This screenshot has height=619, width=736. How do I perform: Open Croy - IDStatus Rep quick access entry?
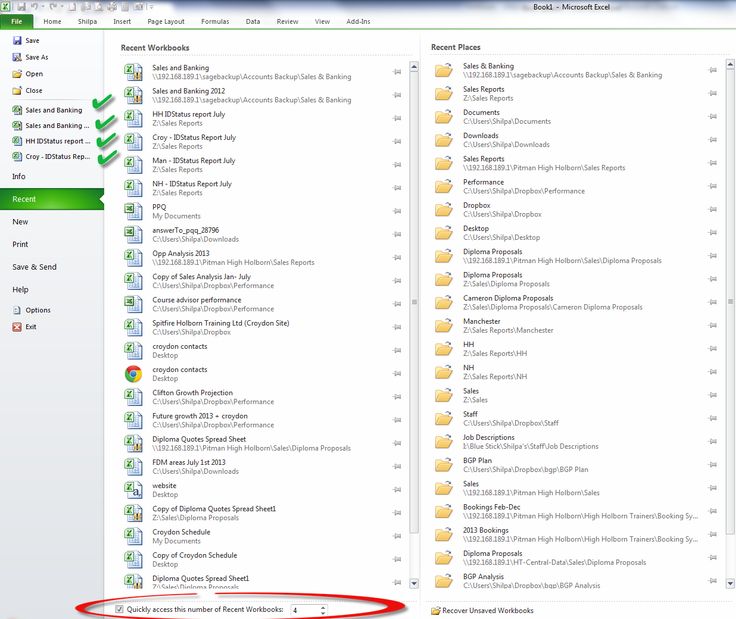tap(52, 157)
